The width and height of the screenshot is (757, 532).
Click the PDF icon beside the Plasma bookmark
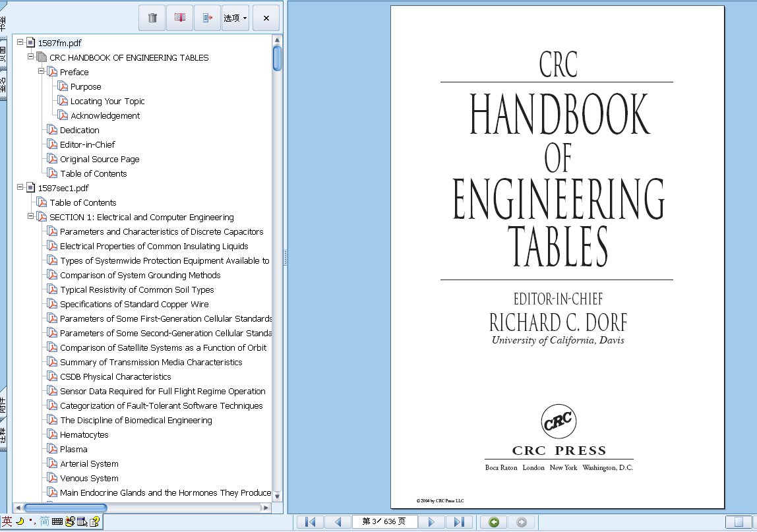tap(52, 448)
